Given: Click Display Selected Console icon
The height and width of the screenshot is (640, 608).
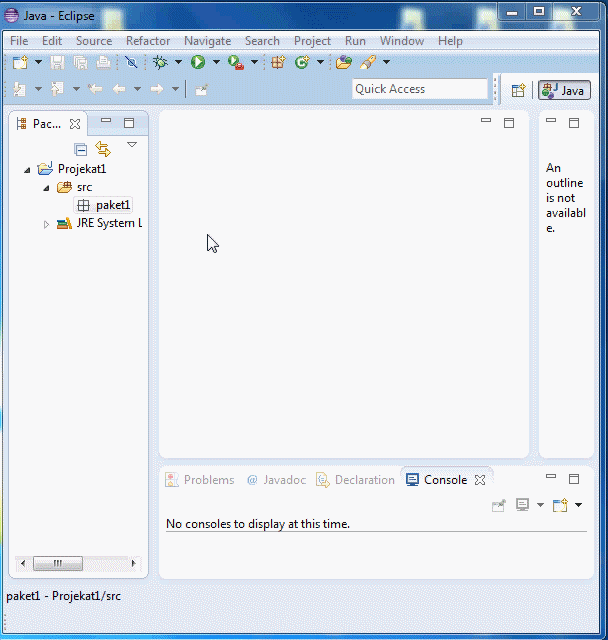Looking at the screenshot, I should 523,505.
